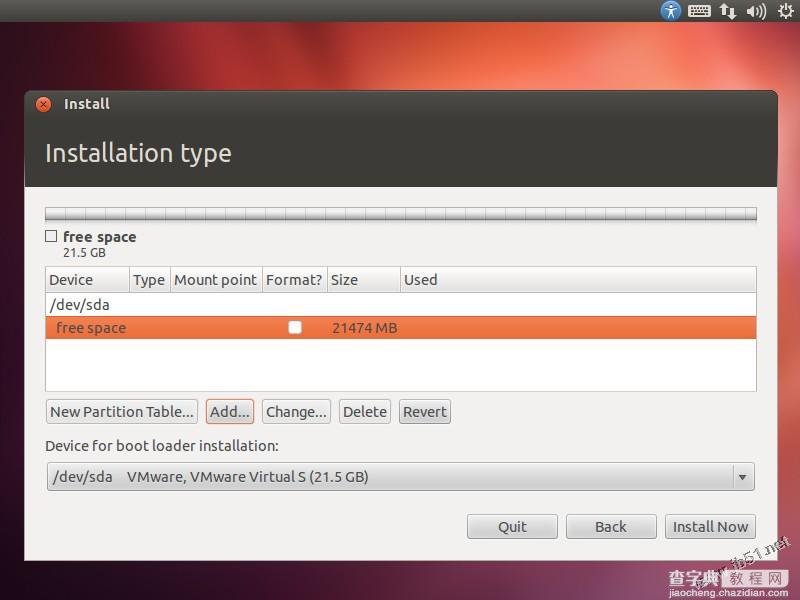Click the Installation type heading
Screen dimensions: 800x600
tap(138, 153)
